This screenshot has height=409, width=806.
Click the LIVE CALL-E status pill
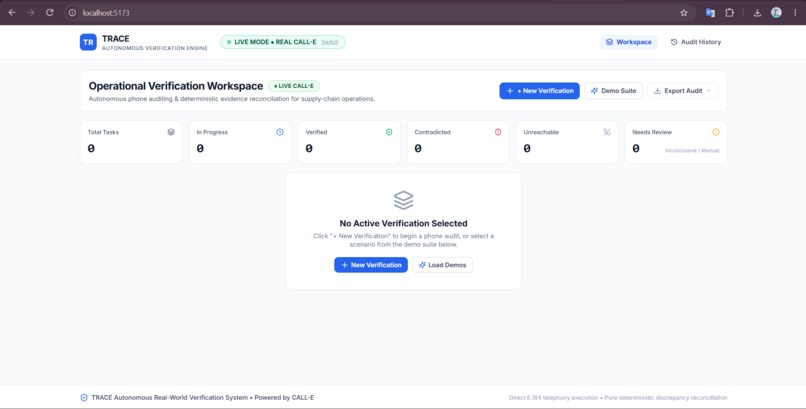click(294, 86)
